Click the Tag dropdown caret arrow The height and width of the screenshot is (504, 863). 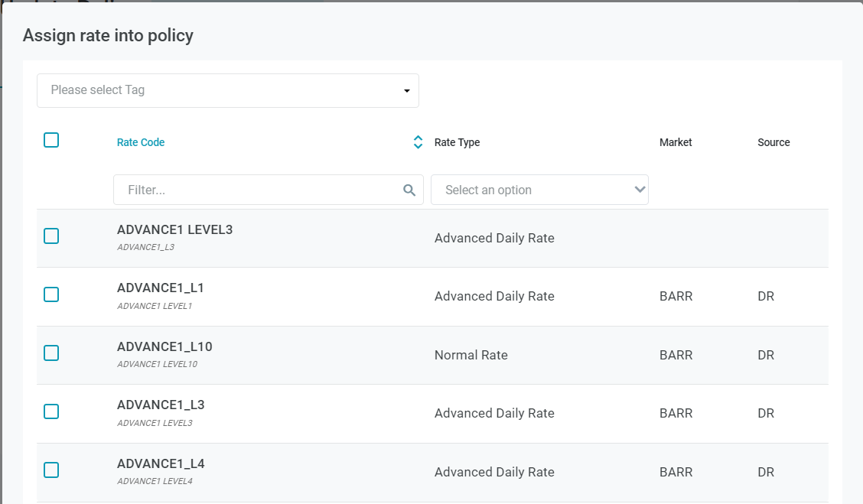point(407,91)
